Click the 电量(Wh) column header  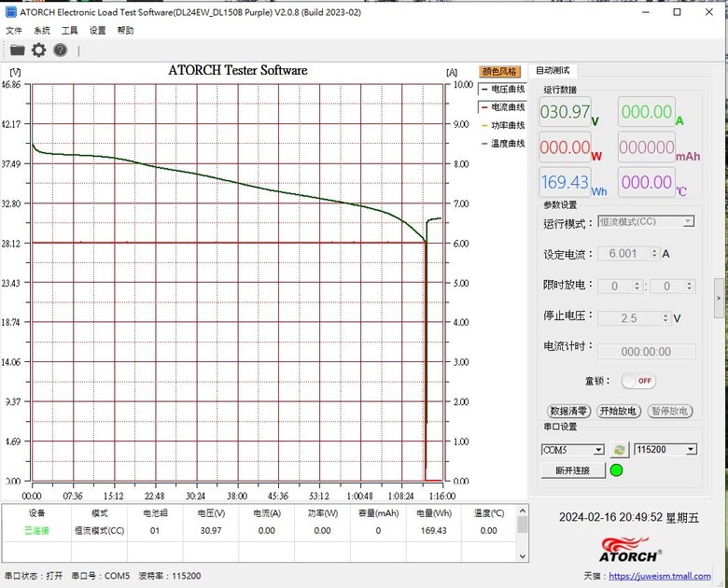(x=434, y=513)
